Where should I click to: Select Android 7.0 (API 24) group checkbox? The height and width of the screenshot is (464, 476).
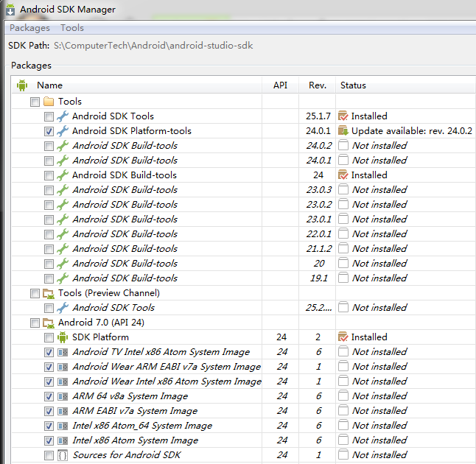tap(35, 323)
